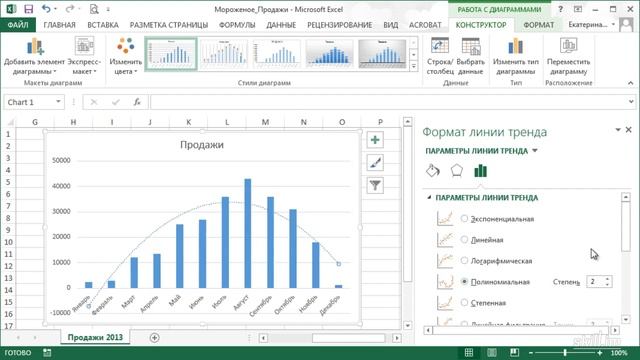640x360 pixels.
Task: Click the Redo arrow icon
Action: pyautogui.click(x=70, y=9)
